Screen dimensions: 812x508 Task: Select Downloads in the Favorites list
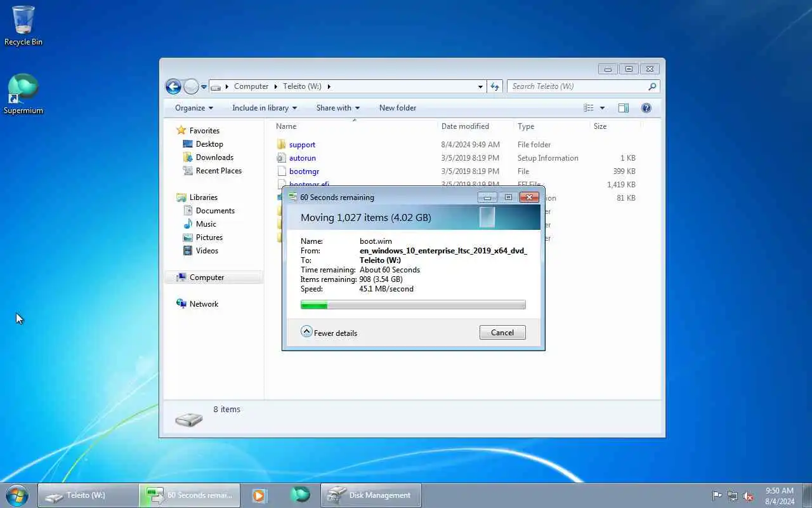(214, 157)
